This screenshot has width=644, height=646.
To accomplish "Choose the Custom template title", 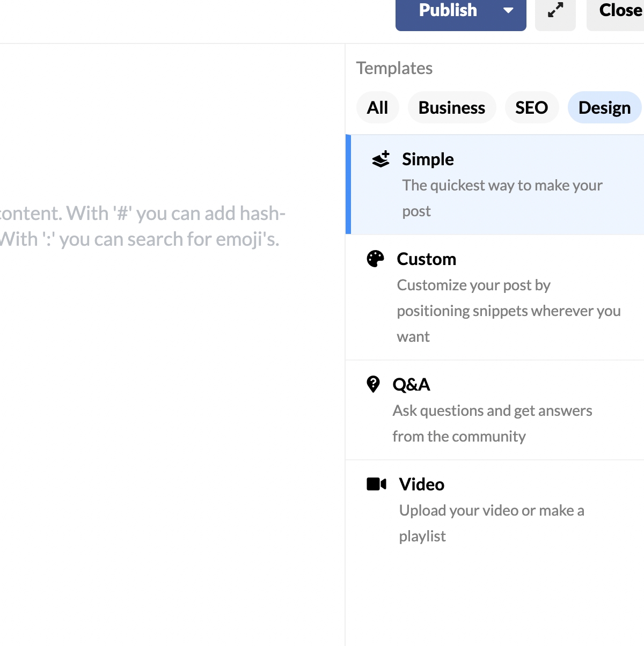I will pyautogui.click(x=427, y=259).
